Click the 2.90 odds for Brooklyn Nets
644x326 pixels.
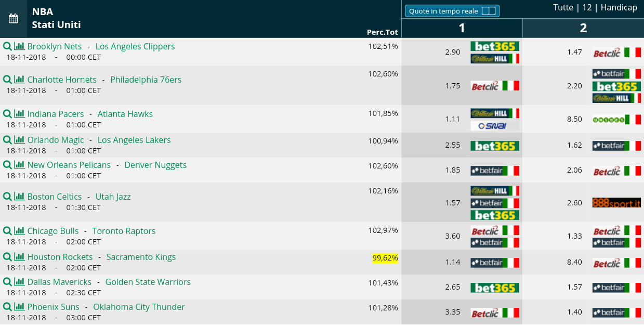tap(453, 52)
